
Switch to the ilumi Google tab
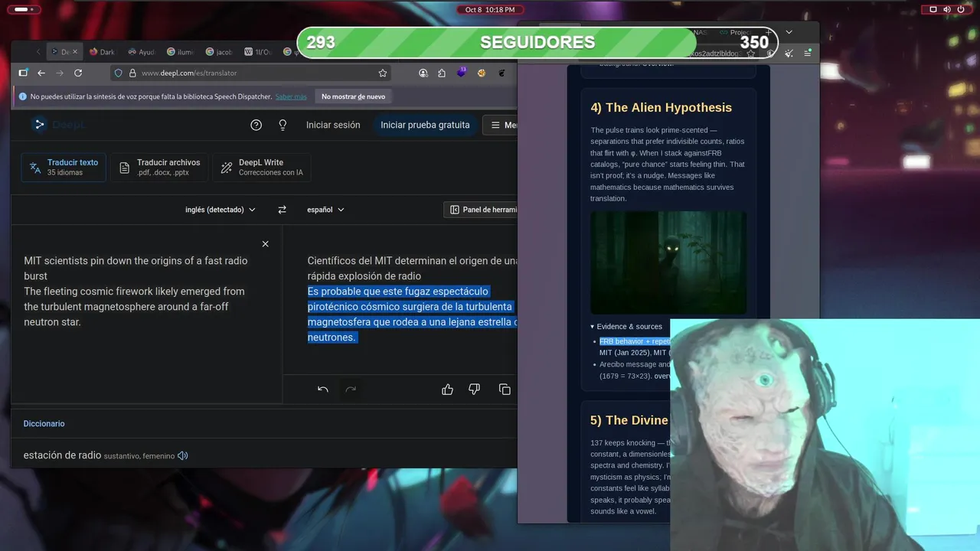(x=180, y=52)
